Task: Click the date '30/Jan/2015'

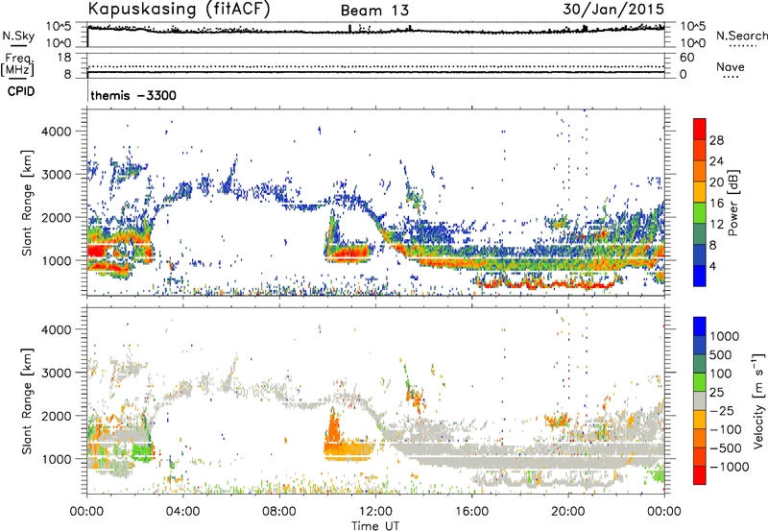Action: click(613, 10)
